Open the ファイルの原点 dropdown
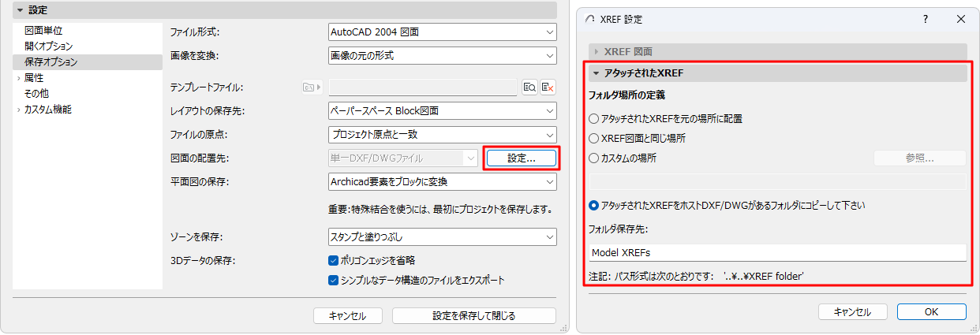980x335 pixels. point(443,135)
